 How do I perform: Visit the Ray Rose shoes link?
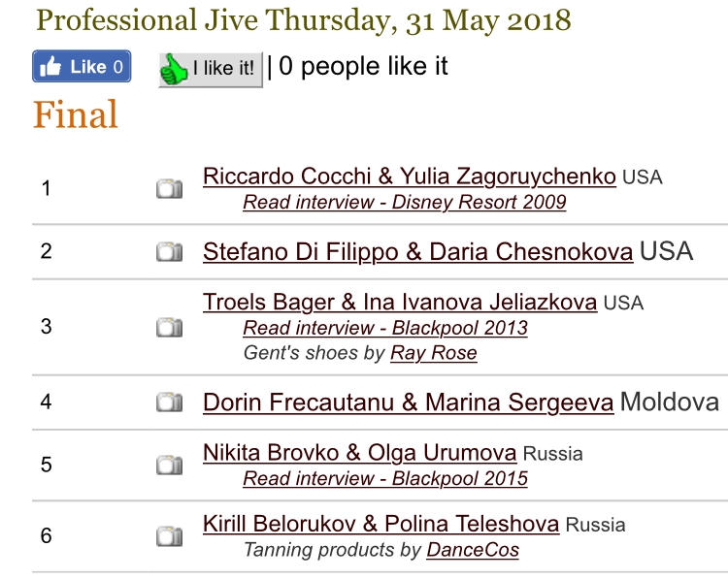point(434,353)
